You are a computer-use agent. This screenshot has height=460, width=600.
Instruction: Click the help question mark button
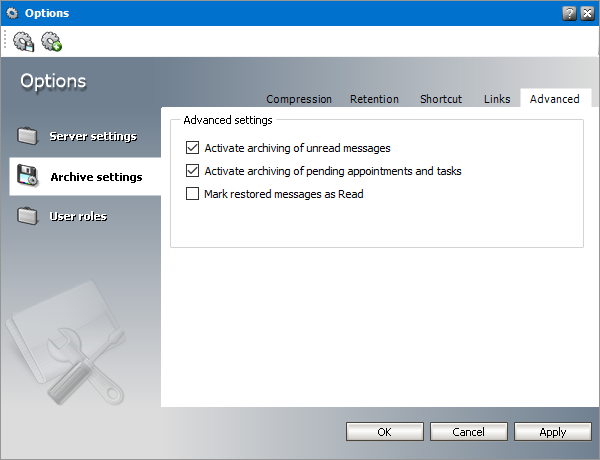pyautogui.click(x=569, y=13)
